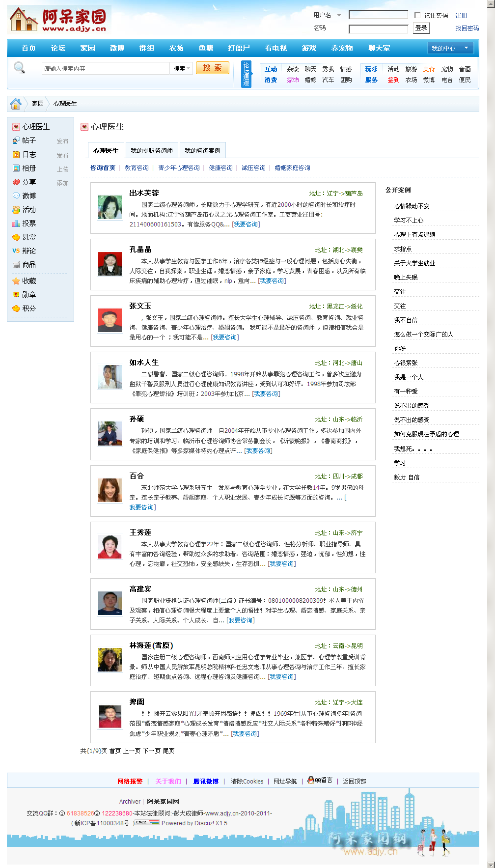This screenshot has width=495, height=868.
Task: Open 心理医生 sidebar icon
Action: pos(16,127)
